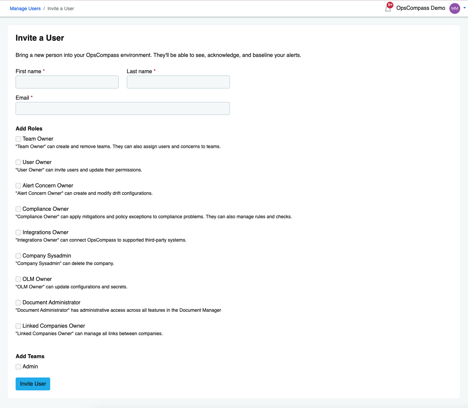Click the purple user avatar icon
The width and height of the screenshot is (468, 408).
[455, 8]
